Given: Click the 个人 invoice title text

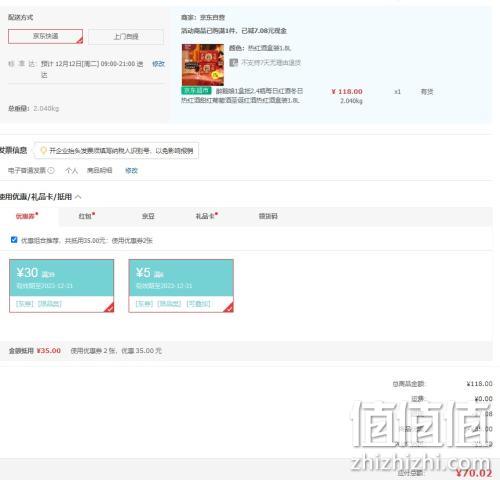Looking at the screenshot, I should 71,171.
